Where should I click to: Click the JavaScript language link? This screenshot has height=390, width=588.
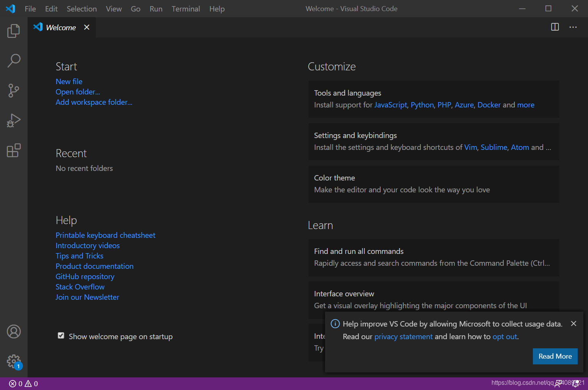[390, 105]
